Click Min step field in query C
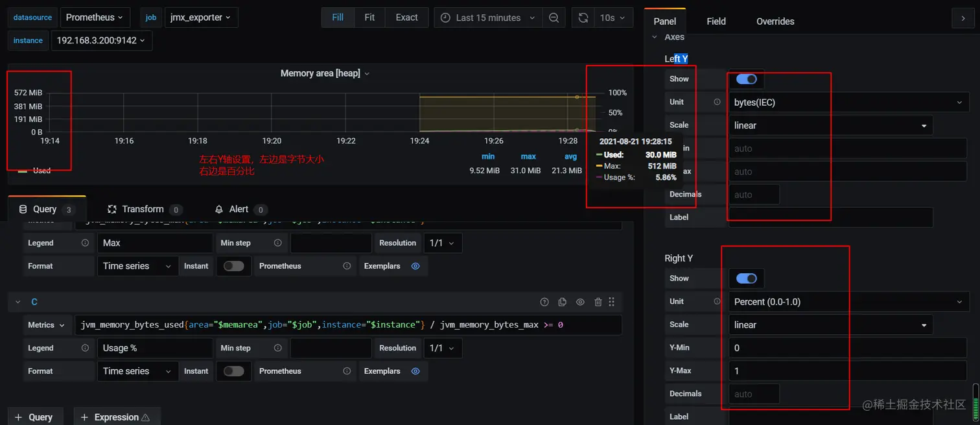 click(x=331, y=348)
